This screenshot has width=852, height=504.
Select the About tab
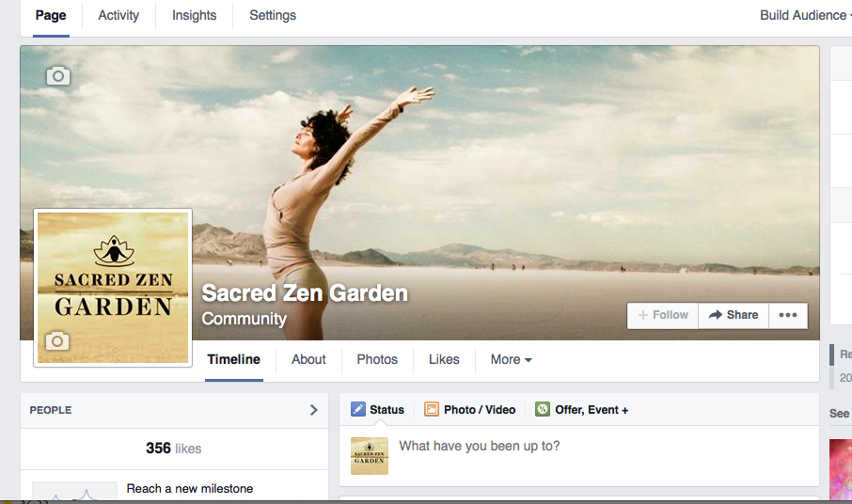pos(308,359)
